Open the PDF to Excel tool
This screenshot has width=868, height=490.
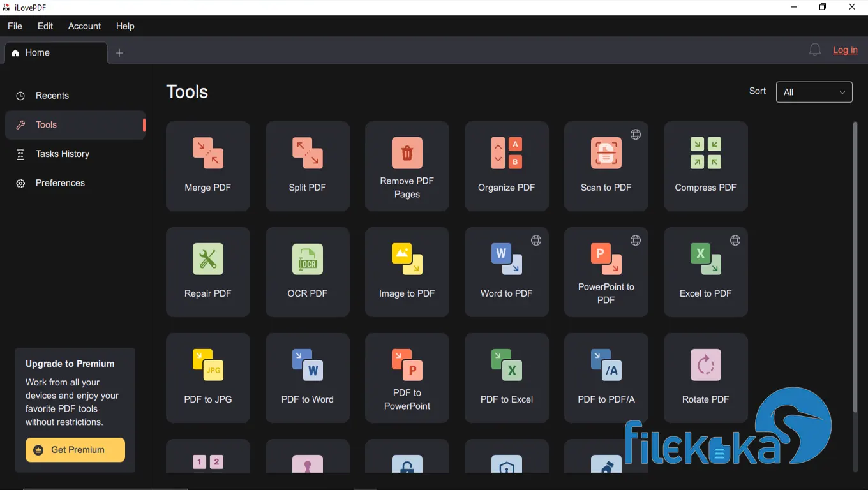(507, 378)
